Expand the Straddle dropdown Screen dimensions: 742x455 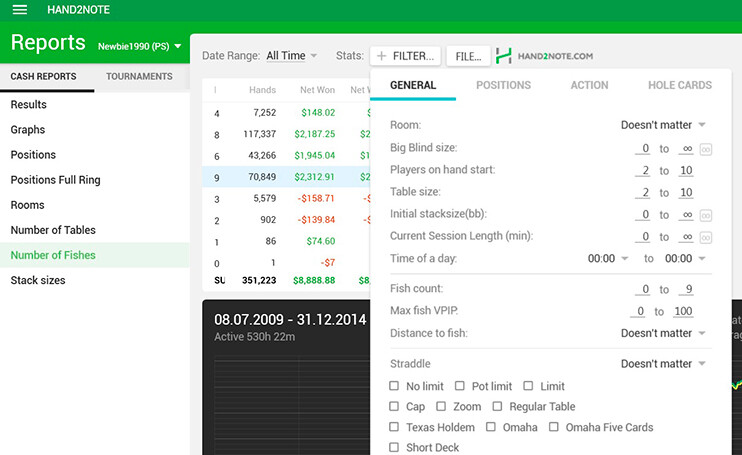tap(663, 364)
